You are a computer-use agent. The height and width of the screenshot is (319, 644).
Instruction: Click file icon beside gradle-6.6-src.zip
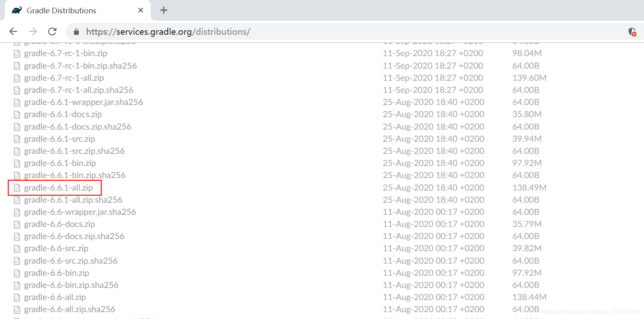coord(17,248)
